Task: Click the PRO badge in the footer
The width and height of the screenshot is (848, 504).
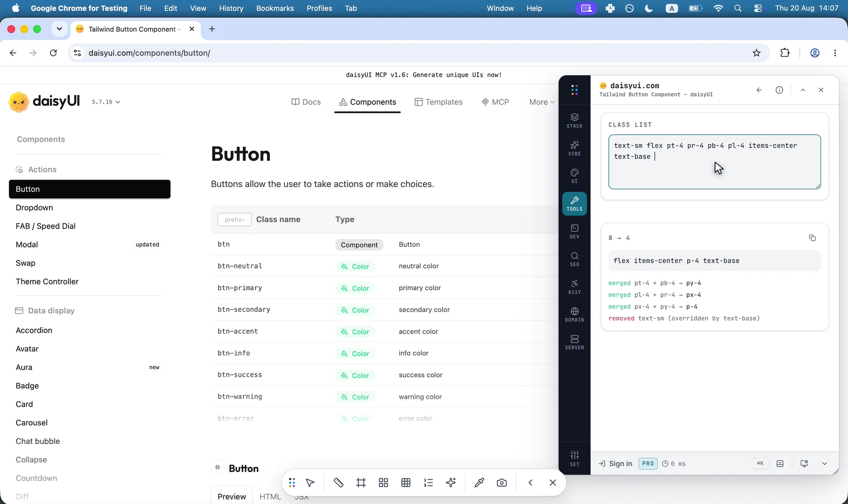Action: click(648, 463)
